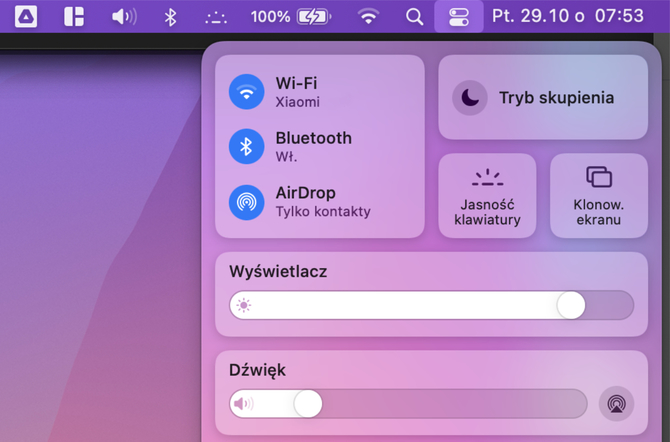Open the Wi-Fi menu bar icon

[x=368, y=17]
